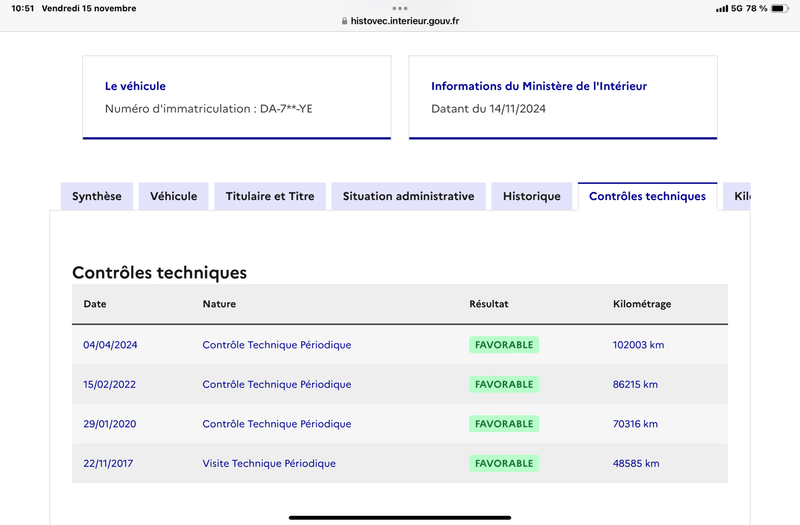
Task: Click the 48585 km mileage value
Action: pyautogui.click(x=636, y=464)
